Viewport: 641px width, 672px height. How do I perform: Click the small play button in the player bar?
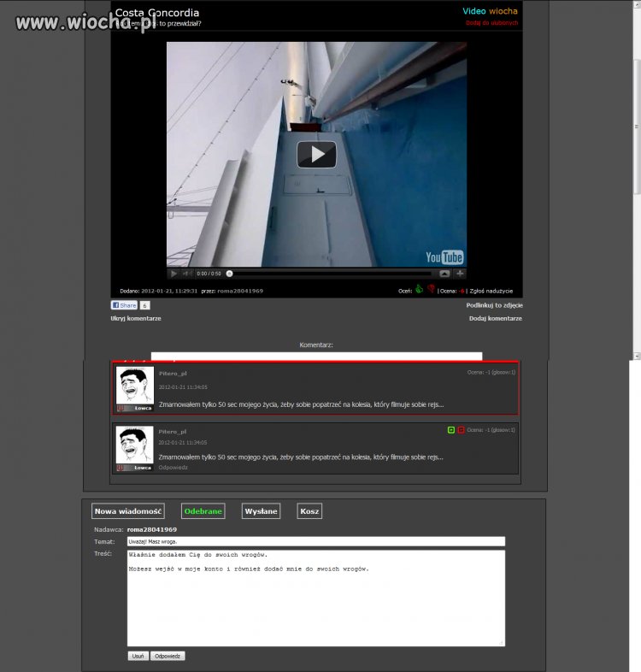[x=173, y=274]
